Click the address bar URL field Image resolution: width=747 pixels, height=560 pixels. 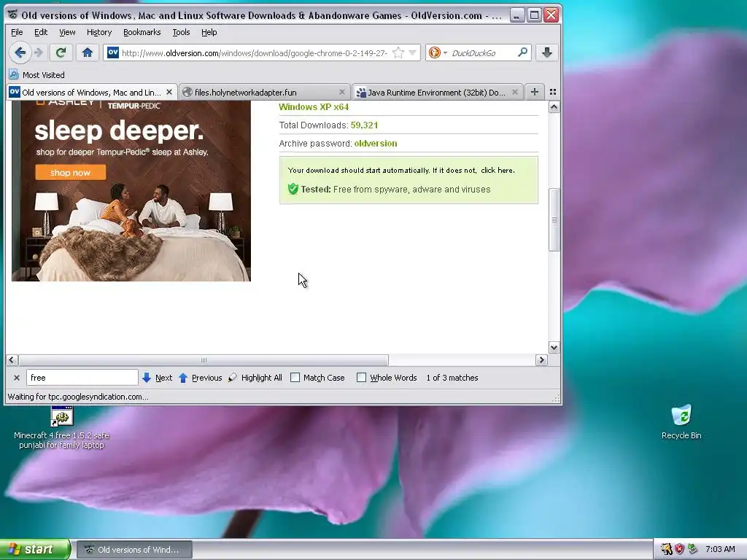(x=255, y=52)
